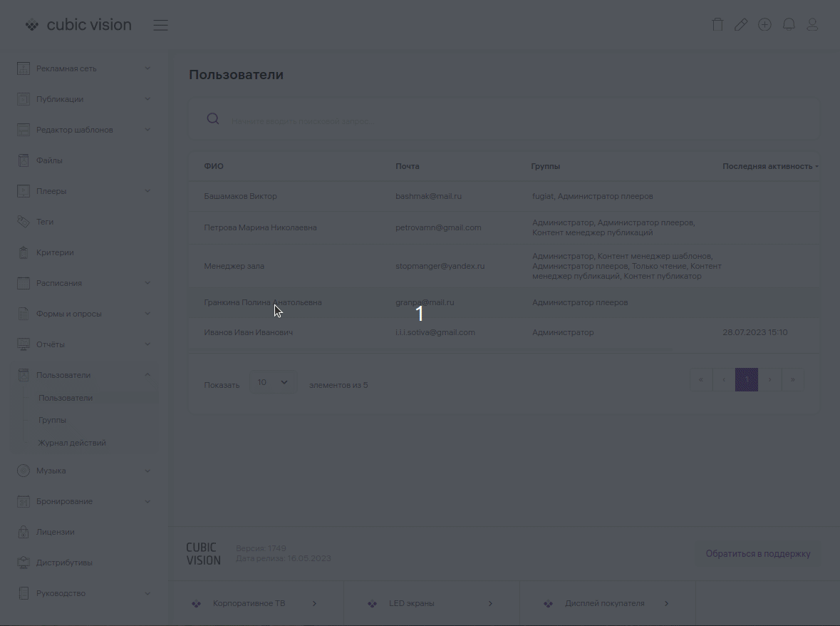Open Файлы section in sidebar
Image resolution: width=840 pixels, height=626 pixels.
coord(49,160)
